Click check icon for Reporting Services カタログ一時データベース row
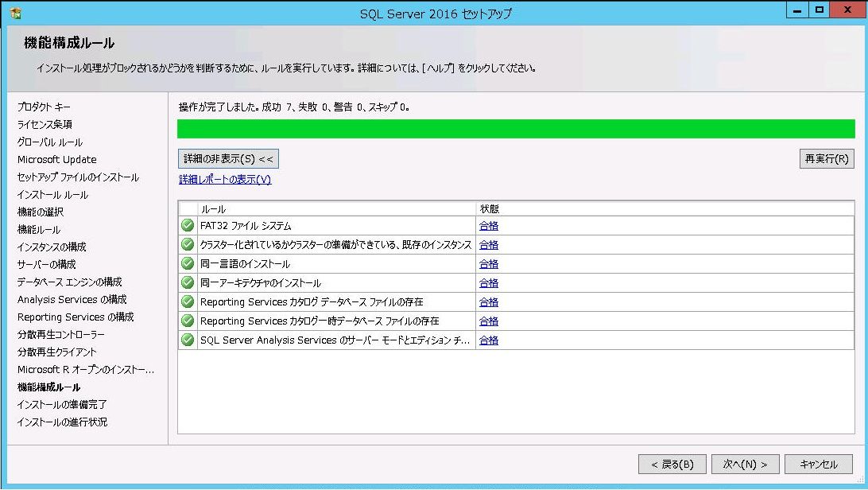 point(188,321)
